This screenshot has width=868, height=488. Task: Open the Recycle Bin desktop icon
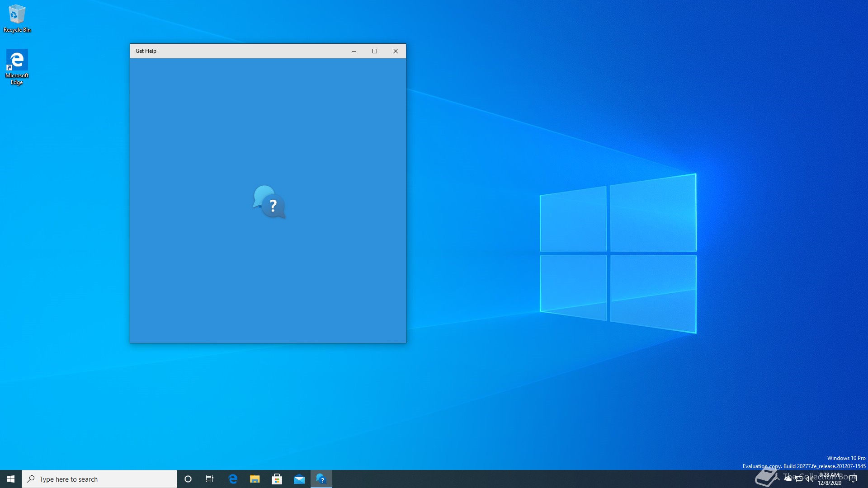coord(17,19)
